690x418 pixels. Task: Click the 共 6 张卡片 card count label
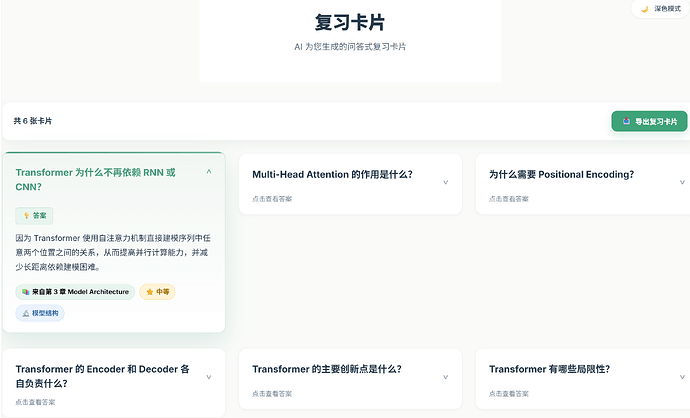pyautogui.click(x=33, y=121)
